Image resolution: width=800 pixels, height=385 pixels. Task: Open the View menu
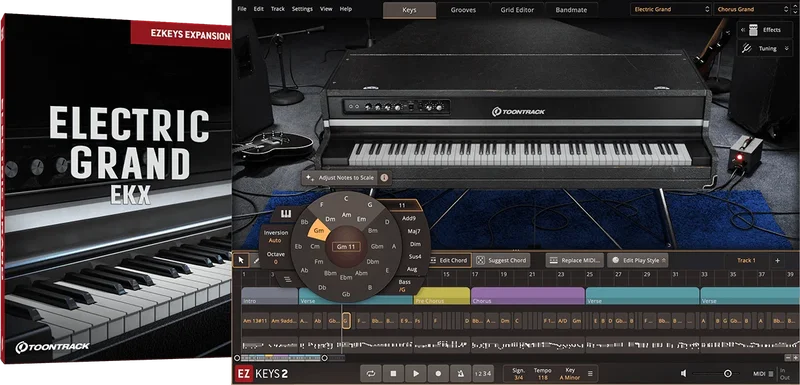click(326, 9)
